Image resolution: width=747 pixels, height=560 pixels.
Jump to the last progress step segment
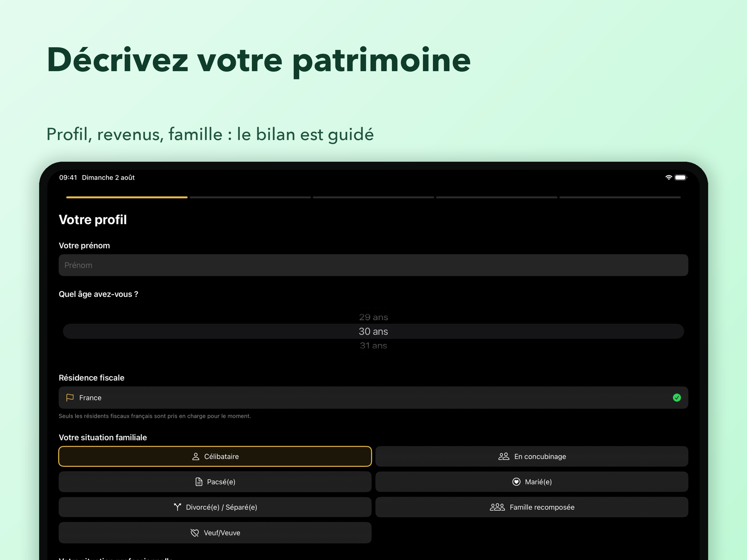[620, 197]
